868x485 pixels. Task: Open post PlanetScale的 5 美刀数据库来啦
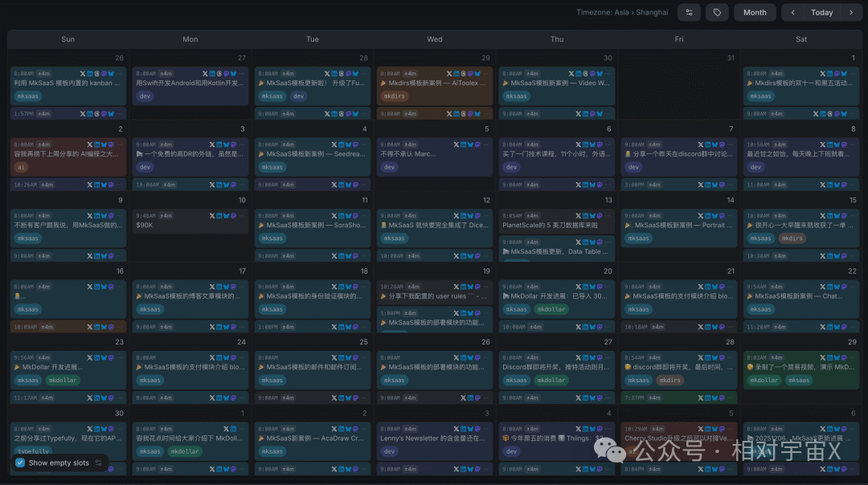[x=550, y=225]
